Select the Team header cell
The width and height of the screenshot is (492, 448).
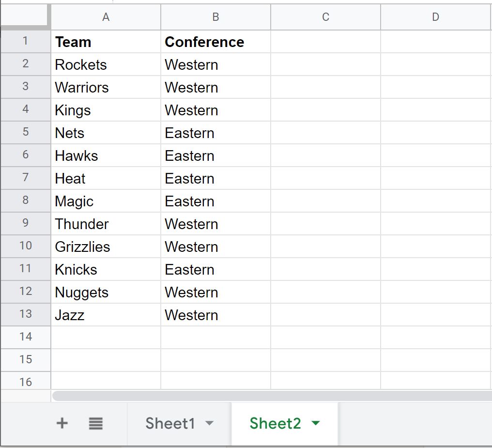[x=106, y=42]
